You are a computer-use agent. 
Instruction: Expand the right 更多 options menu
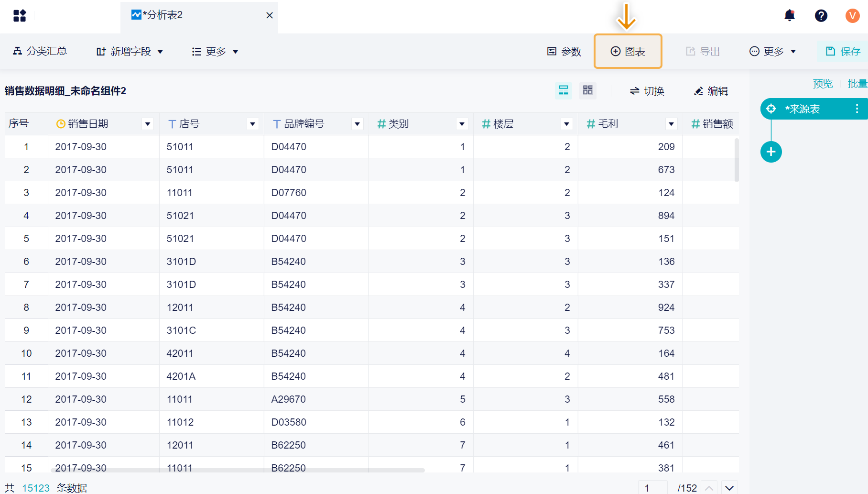click(772, 51)
